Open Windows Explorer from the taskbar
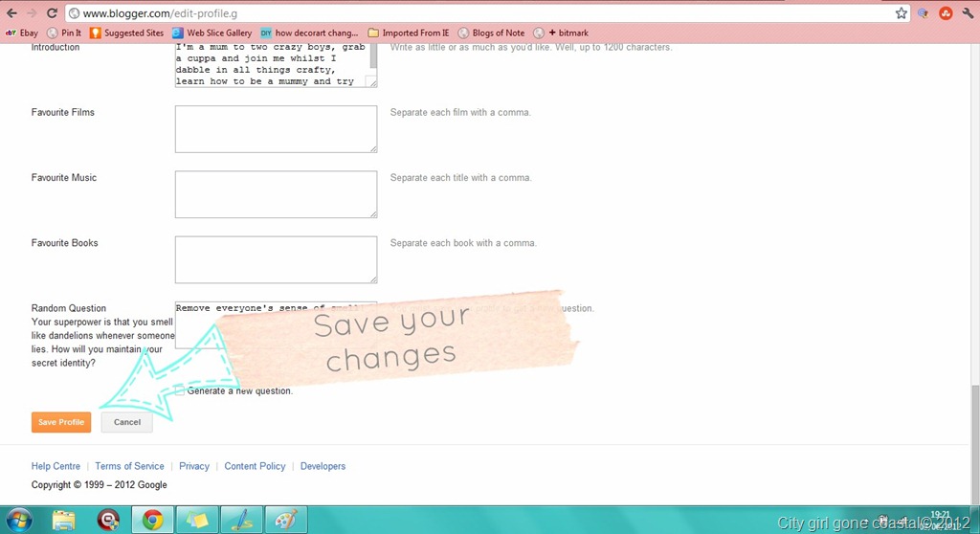This screenshot has height=534, width=980. click(64, 521)
